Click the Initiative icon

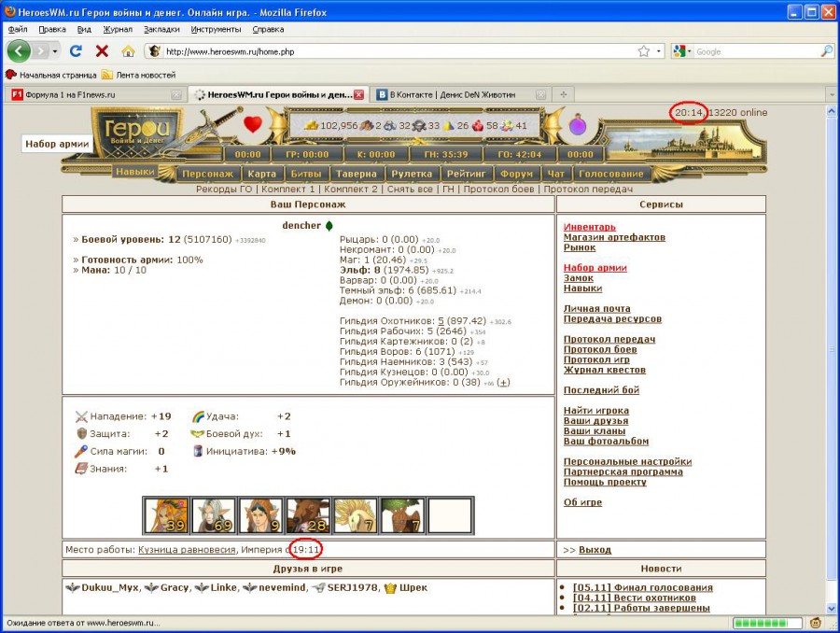coord(198,451)
